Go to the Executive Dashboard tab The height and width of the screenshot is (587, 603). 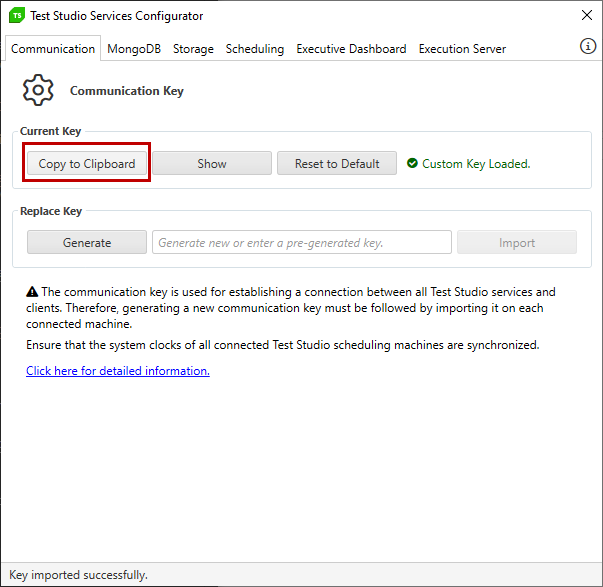pyautogui.click(x=351, y=49)
